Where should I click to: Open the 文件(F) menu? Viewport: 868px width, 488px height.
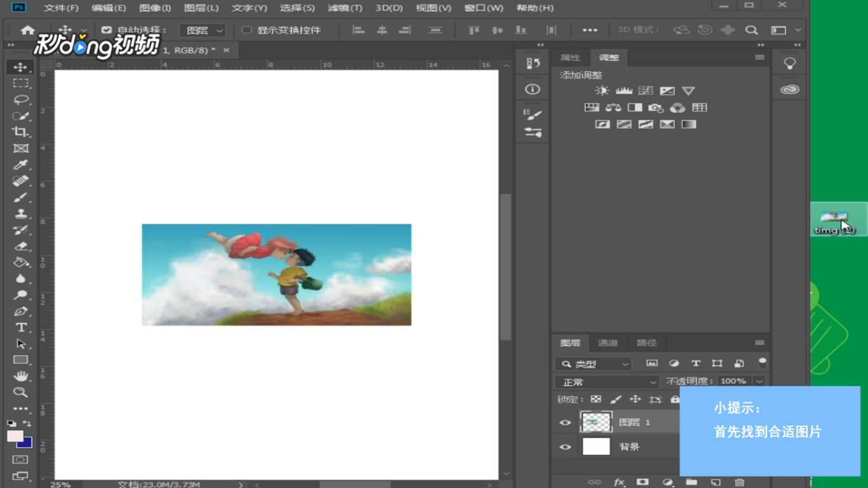(x=61, y=8)
